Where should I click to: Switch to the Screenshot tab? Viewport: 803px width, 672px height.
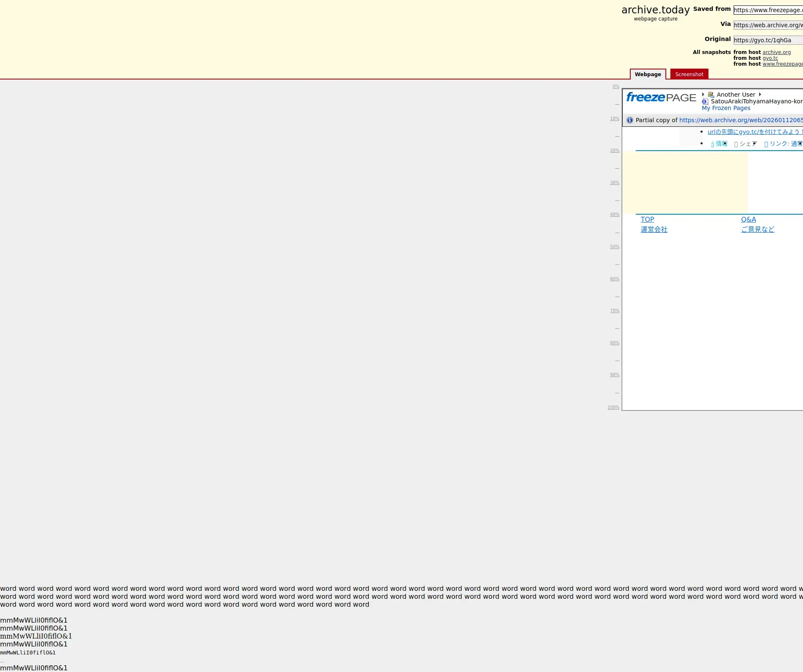pos(689,74)
